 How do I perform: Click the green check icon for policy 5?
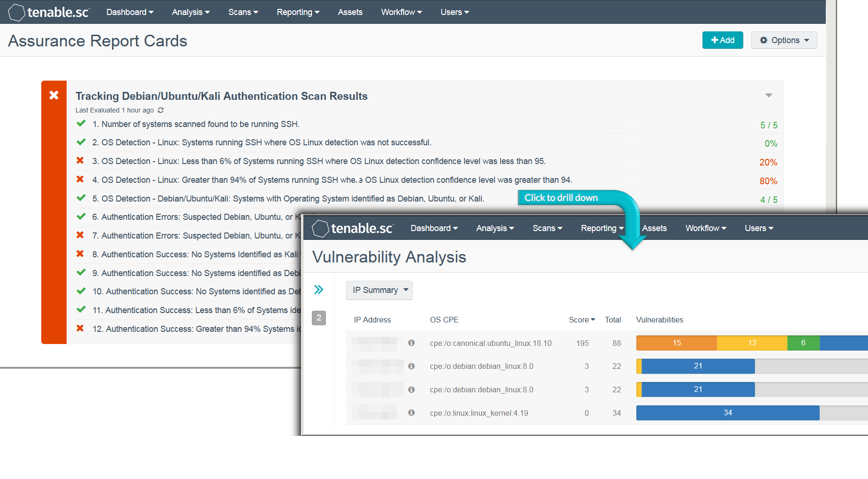(81, 198)
